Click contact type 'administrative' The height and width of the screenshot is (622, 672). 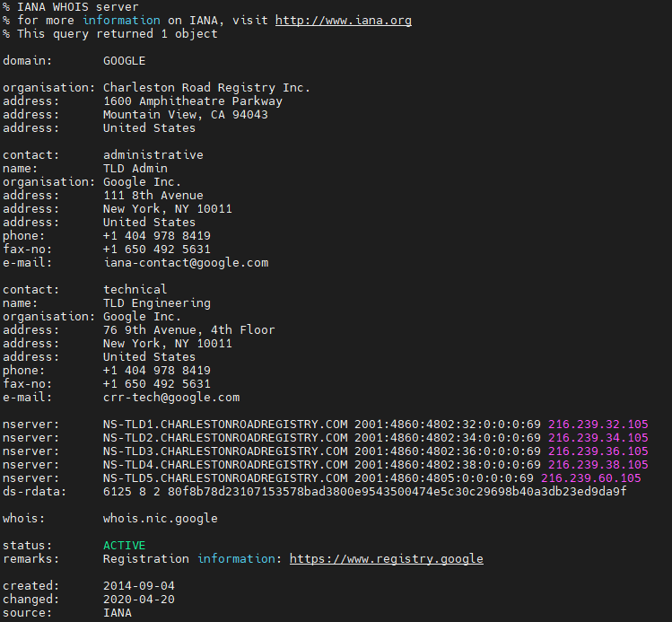pyautogui.click(x=153, y=154)
